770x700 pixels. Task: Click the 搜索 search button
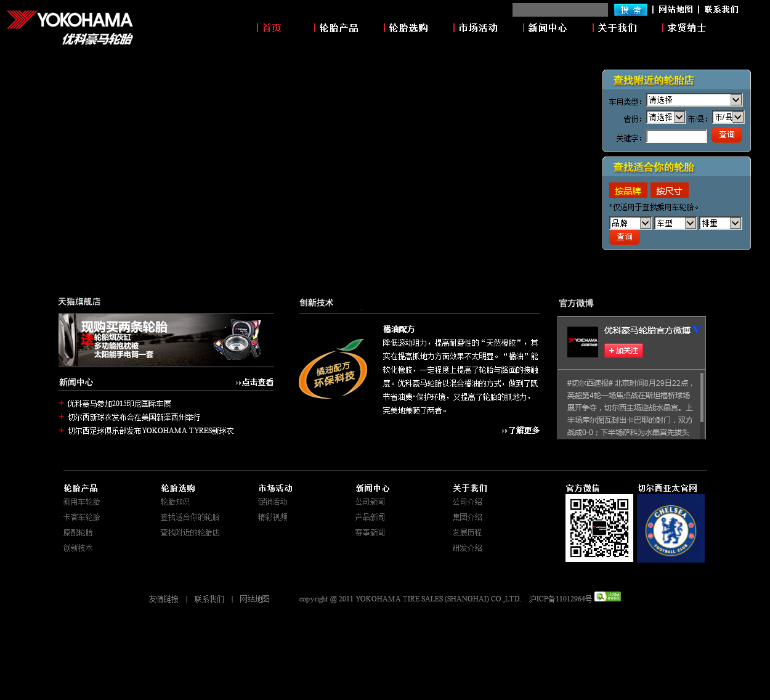(x=631, y=10)
